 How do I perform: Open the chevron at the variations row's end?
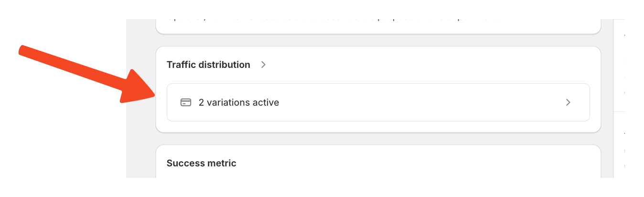[x=568, y=102]
